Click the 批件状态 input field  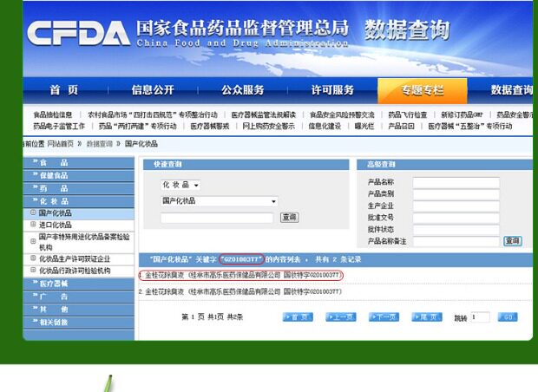[456, 230]
